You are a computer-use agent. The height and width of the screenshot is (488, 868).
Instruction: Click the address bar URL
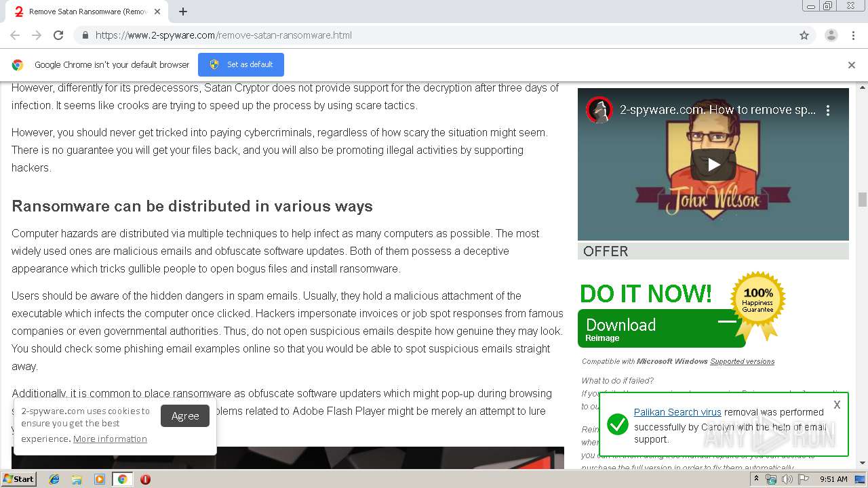[x=224, y=35]
